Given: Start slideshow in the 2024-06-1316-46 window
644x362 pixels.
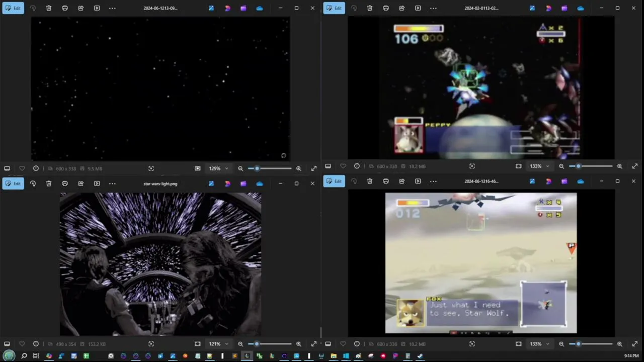Looking at the screenshot, I should click(418, 181).
